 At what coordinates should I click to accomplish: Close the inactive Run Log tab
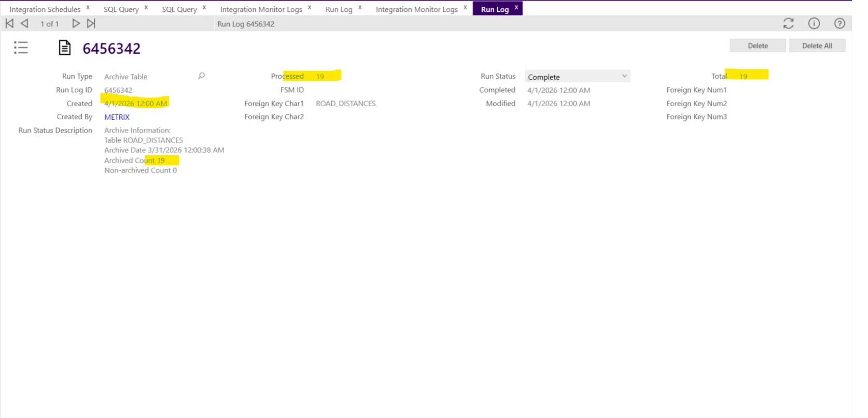pos(360,7)
